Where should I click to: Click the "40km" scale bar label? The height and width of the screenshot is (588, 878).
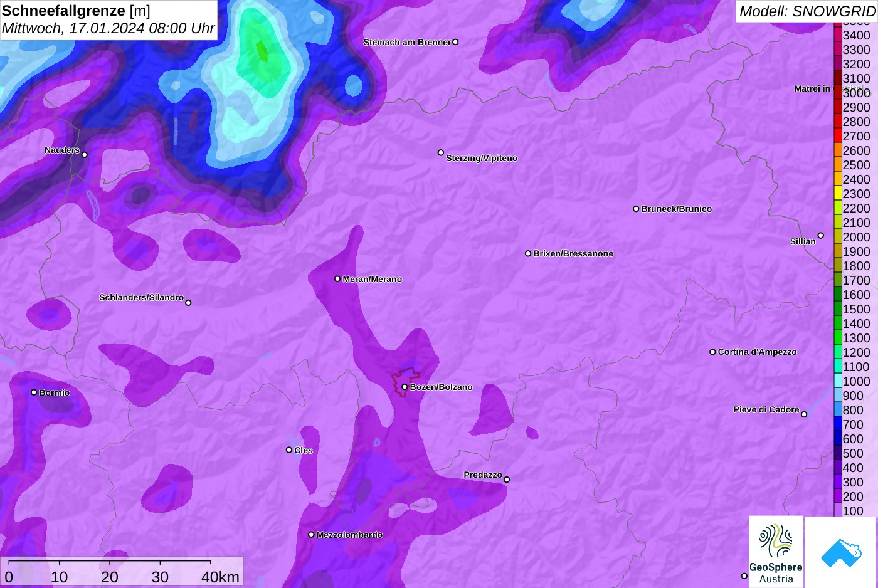(220, 577)
